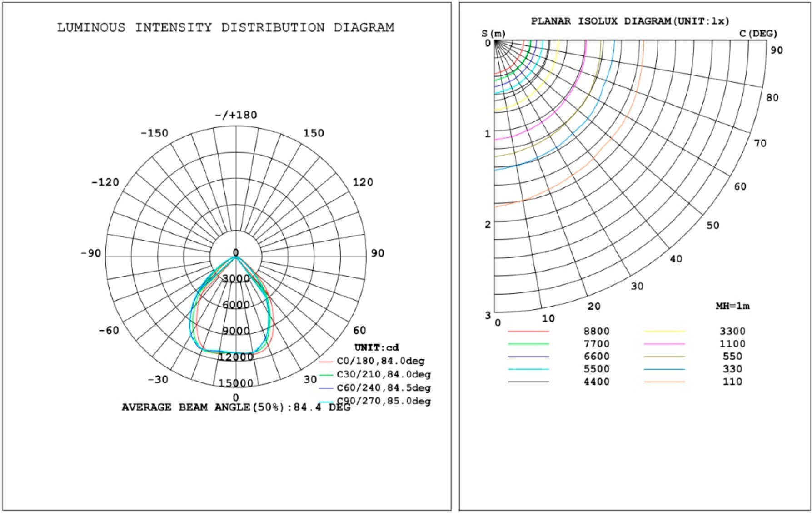
Task: Click the '9000' radial scale value
Action: 236,331
